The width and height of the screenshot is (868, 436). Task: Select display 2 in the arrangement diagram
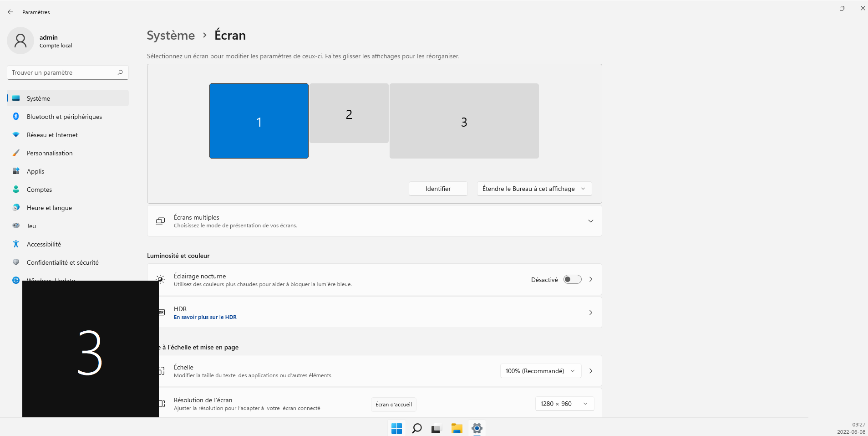coord(349,114)
